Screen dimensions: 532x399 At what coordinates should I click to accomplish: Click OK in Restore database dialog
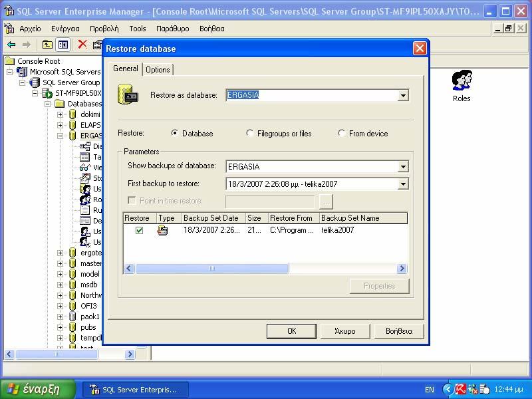tap(291, 331)
